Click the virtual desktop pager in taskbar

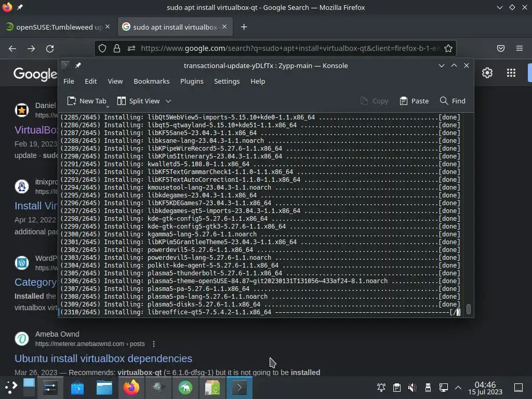(x=29, y=388)
